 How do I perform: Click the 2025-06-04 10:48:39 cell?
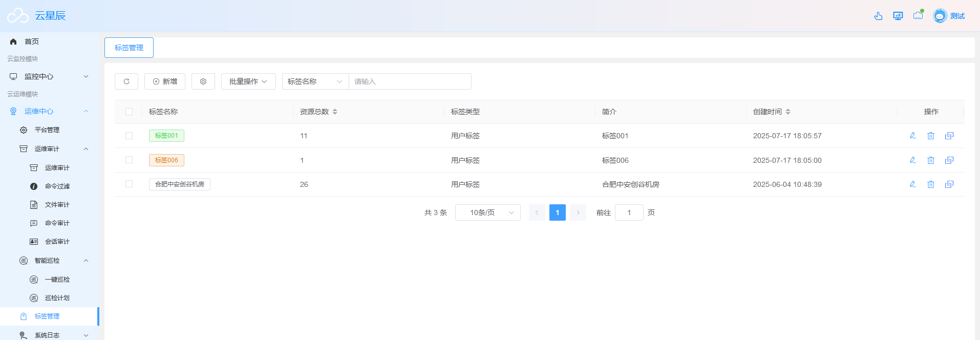click(x=787, y=184)
